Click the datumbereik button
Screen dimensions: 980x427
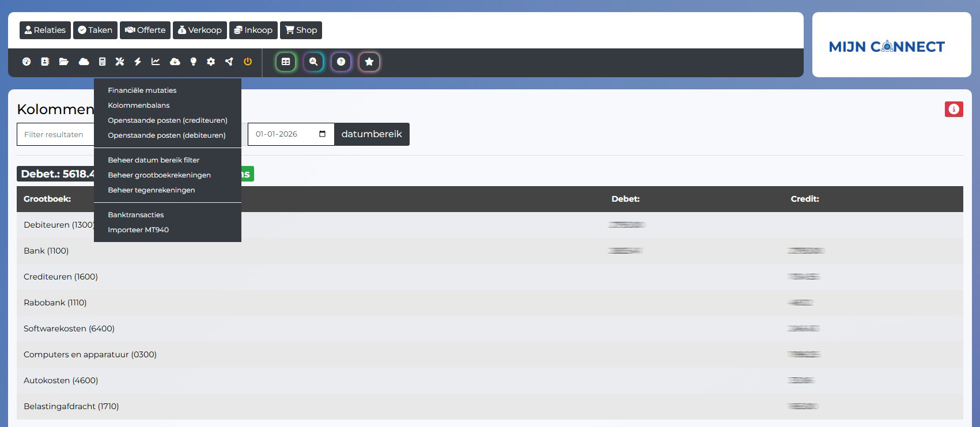(x=372, y=134)
